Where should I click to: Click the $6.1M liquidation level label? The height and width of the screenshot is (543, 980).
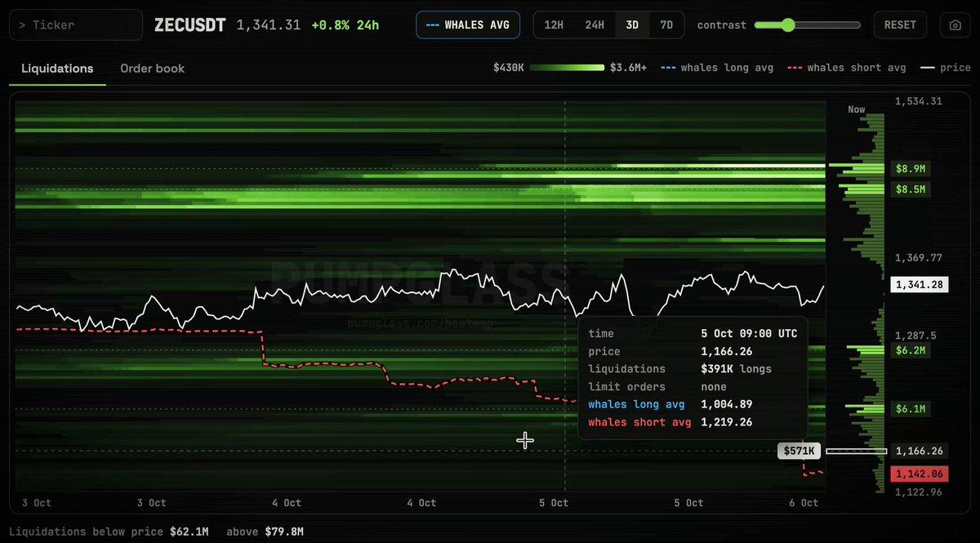[x=911, y=409]
